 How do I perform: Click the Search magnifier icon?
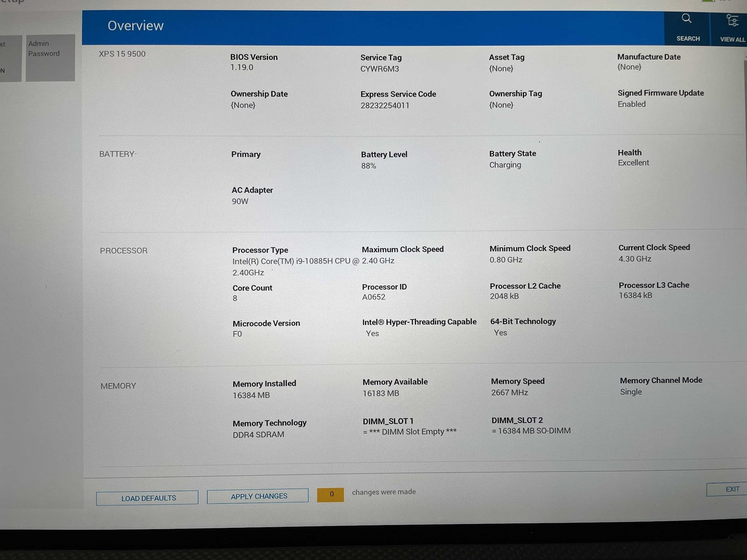[x=686, y=19]
